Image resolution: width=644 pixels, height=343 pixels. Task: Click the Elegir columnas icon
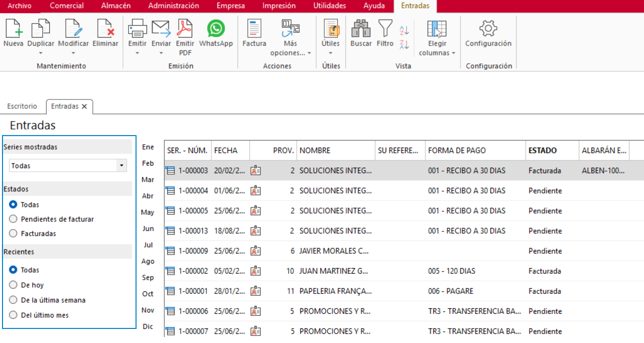click(x=437, y=29)
